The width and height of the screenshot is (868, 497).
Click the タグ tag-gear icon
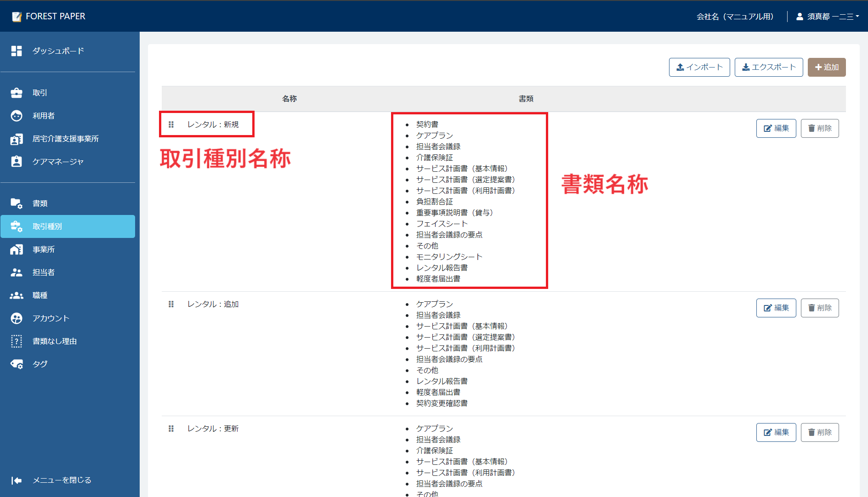click(x=17, y=364)
